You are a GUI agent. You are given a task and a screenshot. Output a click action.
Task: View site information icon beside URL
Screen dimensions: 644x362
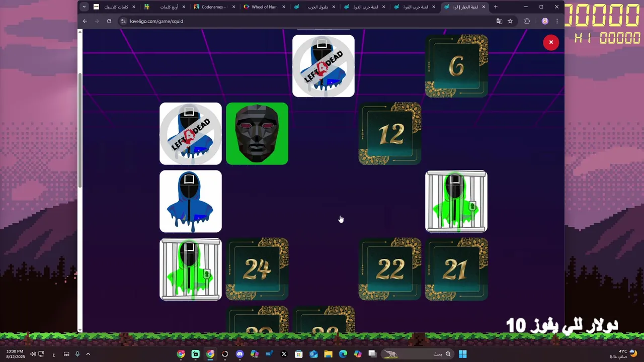(123, 21)
